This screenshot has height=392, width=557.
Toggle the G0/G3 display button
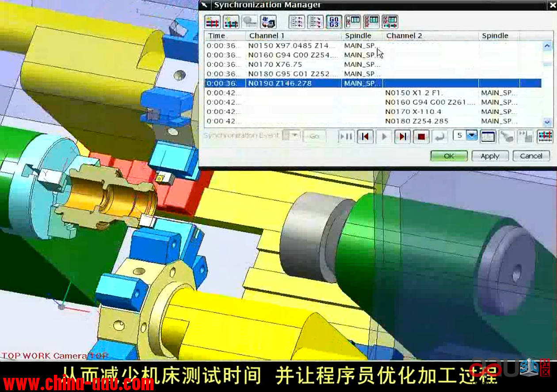[x=334, y=22]
